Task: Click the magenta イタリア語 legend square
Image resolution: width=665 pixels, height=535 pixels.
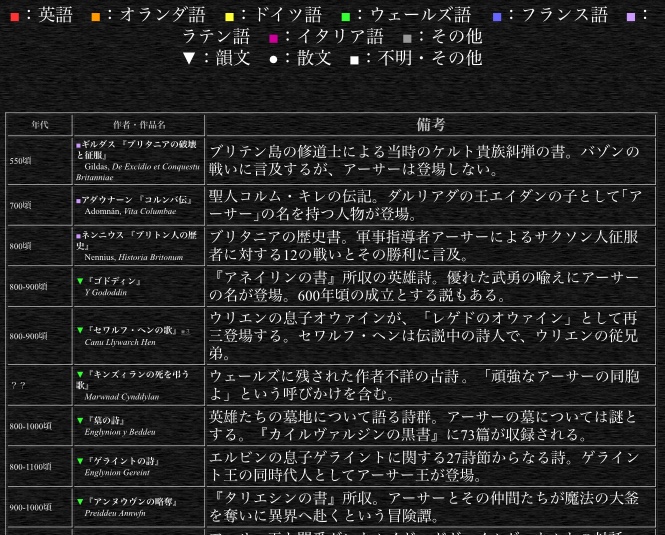Action: [x=274, y=38]
